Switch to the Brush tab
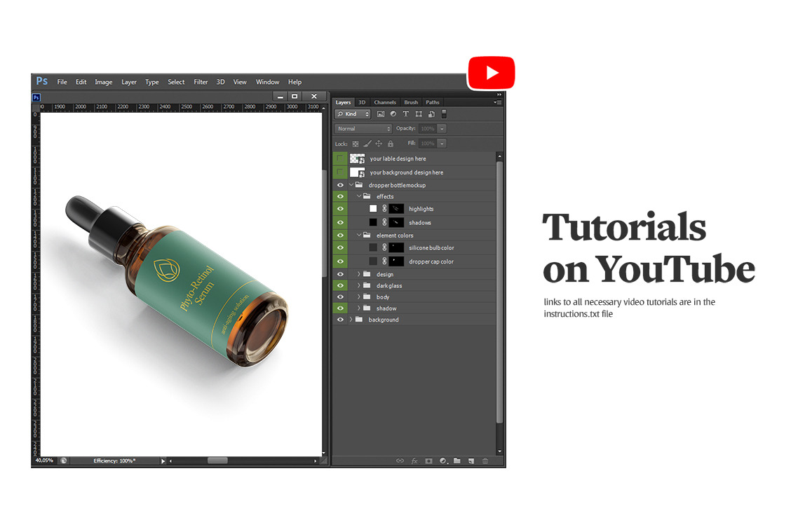This screenshot has height=532, width=798. click(411, 102)
